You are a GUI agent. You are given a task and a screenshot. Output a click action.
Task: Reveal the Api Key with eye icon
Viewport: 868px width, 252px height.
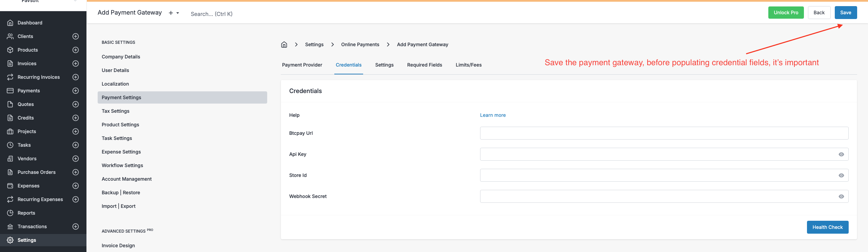pyautogui.click(x=841, y=154)
